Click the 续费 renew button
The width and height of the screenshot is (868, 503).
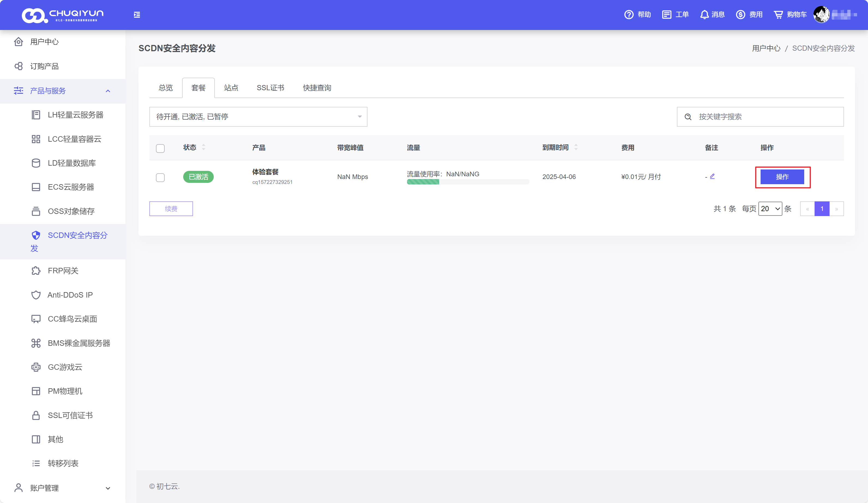coord(171,209)
